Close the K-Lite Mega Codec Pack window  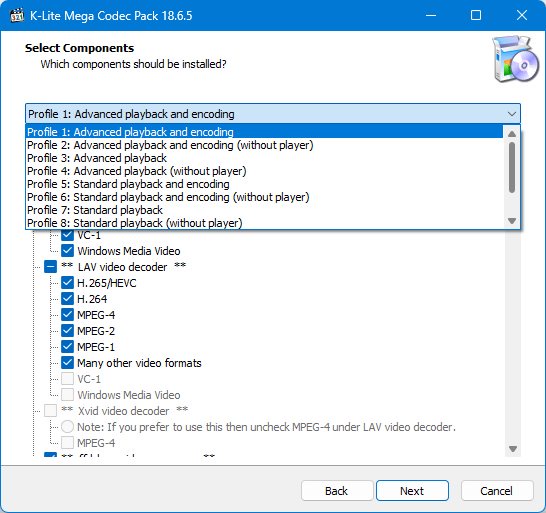pyautogui.click(x=522, y=15)
